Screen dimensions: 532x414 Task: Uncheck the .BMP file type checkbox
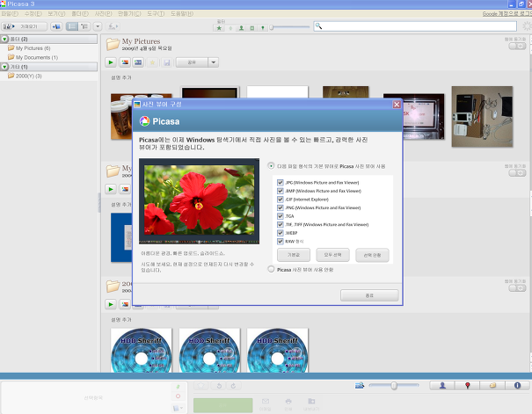coord(281,191)
